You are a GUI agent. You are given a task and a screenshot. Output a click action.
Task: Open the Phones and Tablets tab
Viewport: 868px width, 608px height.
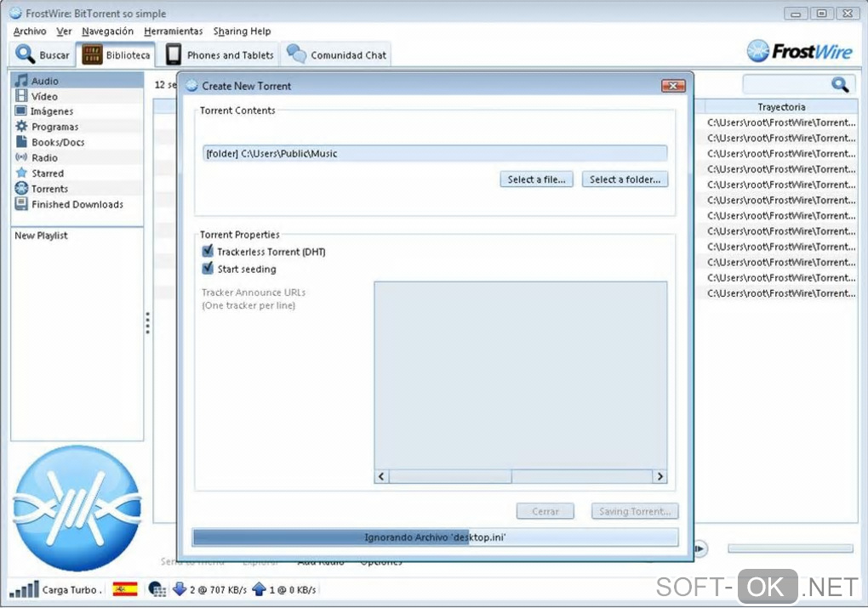220,54
